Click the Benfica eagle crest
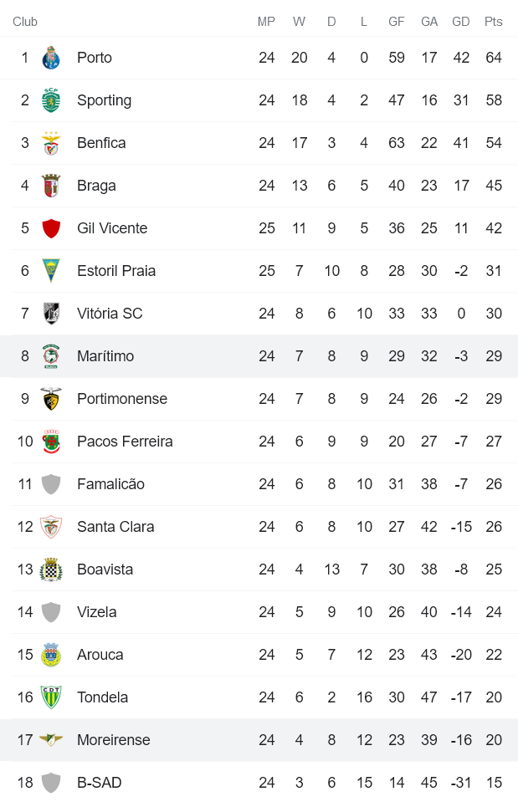 coord(50,143)
